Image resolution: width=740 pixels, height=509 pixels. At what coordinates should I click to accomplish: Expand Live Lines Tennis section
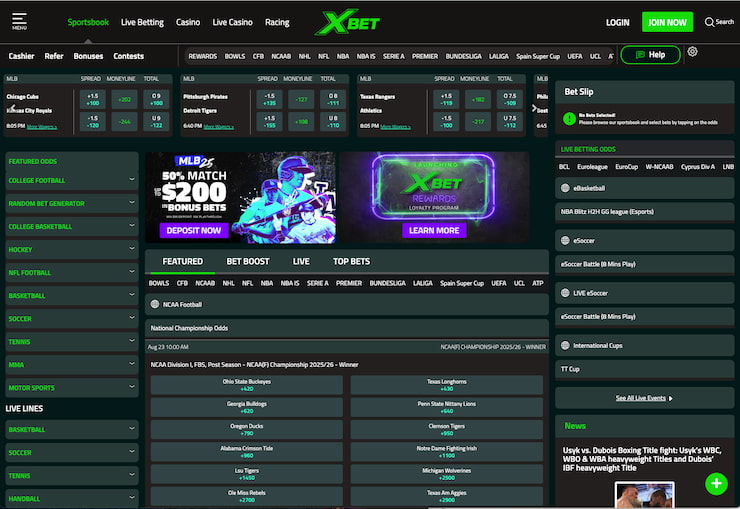click(x=72, y=476)
